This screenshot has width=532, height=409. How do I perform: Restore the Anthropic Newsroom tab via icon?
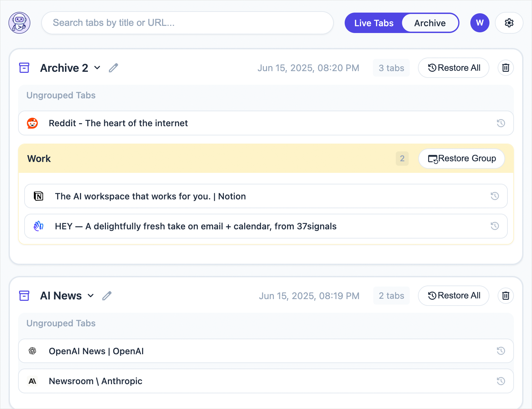501,381
